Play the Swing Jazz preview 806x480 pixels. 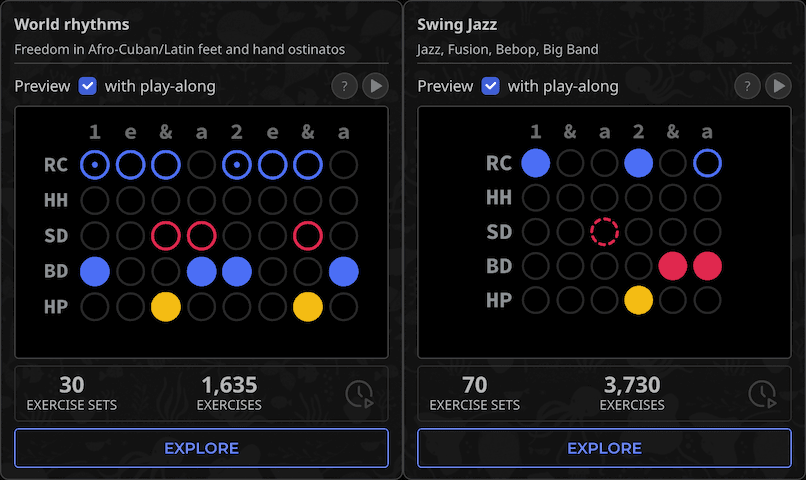tap(778, 87)
